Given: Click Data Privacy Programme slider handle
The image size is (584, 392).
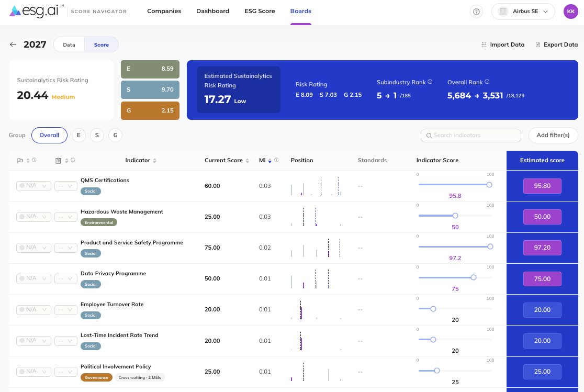Looking at the screenshot, I should click(x=474, y=277).
